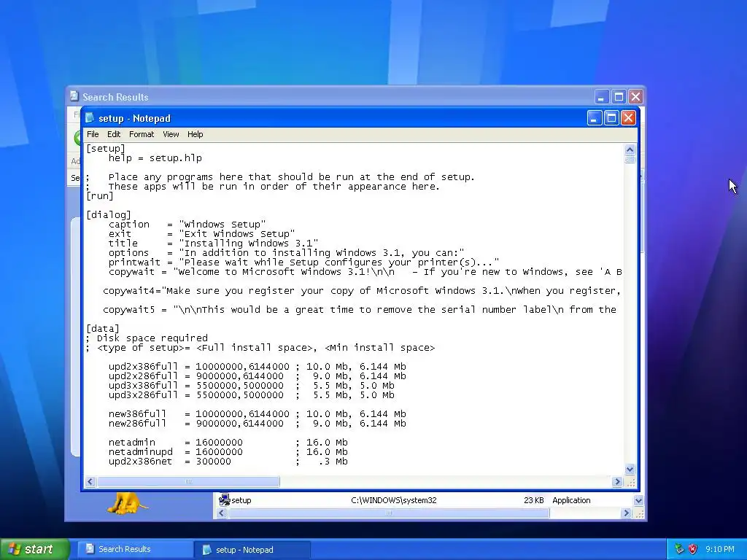This screenshot has width=747, height=560.
Task: Maximize the Search Results window
Action: [x=619, y=97]
